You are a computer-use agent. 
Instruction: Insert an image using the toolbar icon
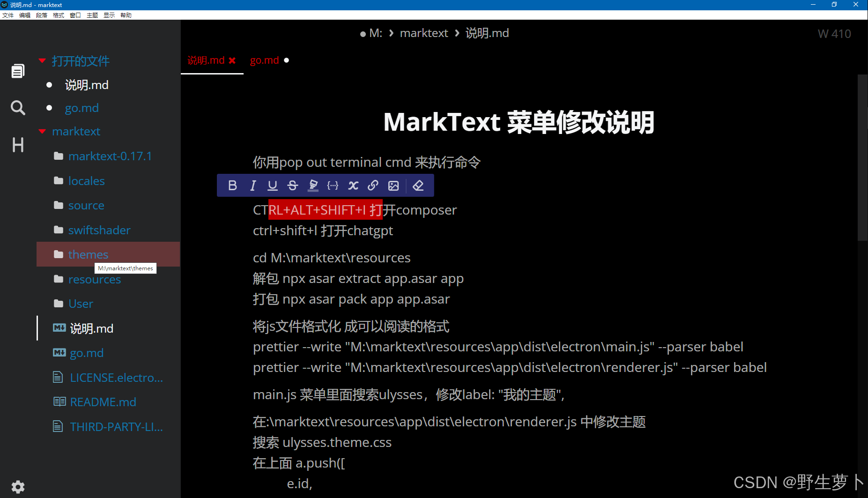393,186
